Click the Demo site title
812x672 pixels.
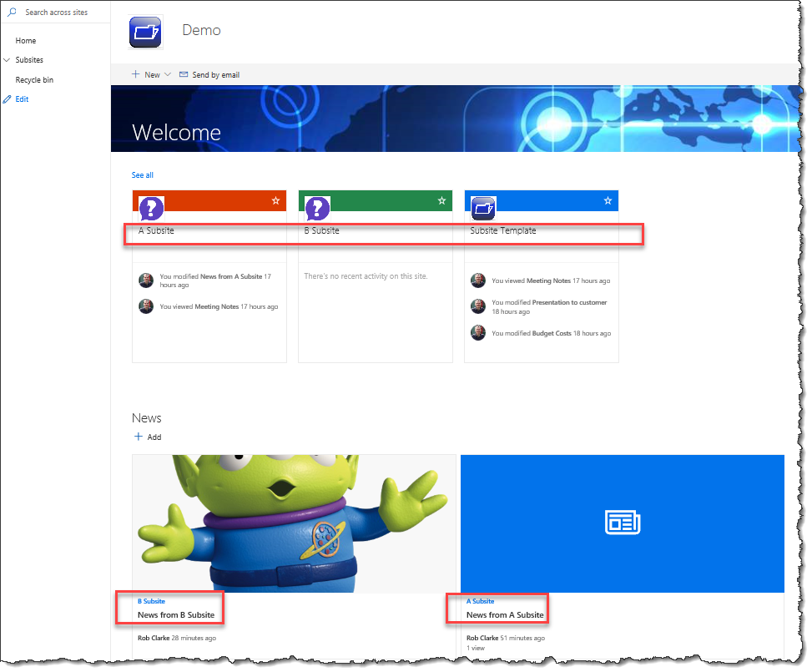201,30
